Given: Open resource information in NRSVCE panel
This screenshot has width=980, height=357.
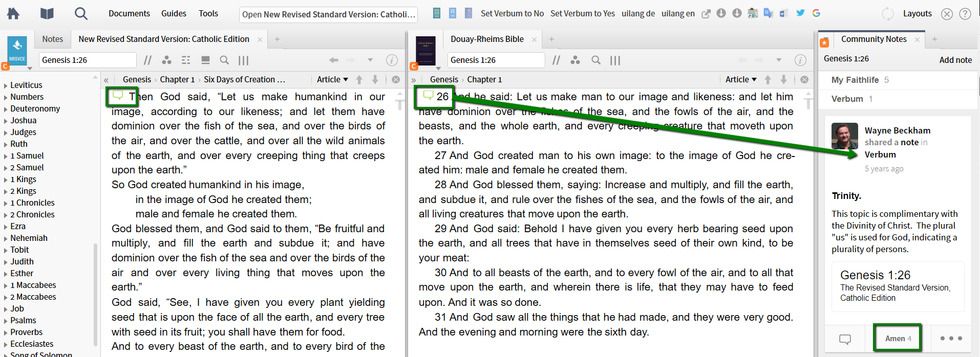Looking at the screenshot, I should pos(392,60).
